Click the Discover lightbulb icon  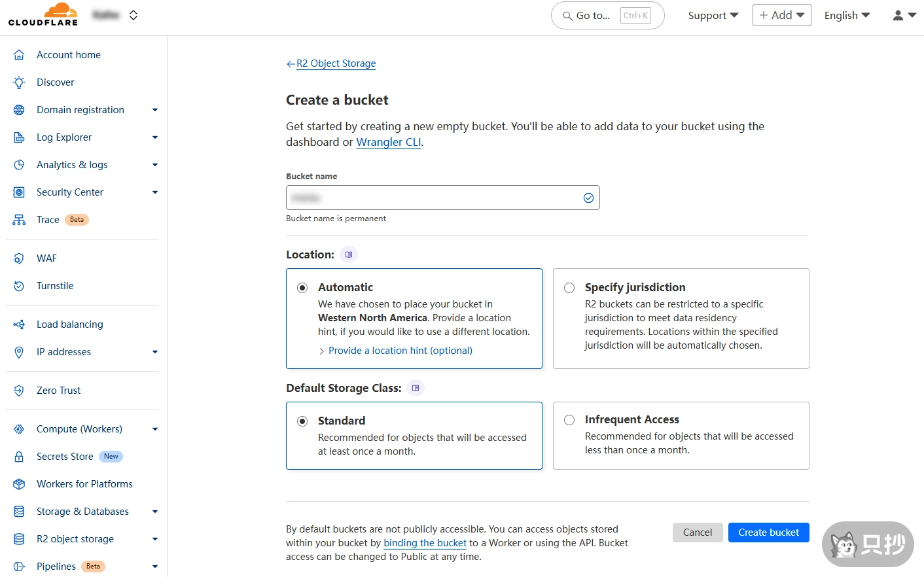pos(19,82)
